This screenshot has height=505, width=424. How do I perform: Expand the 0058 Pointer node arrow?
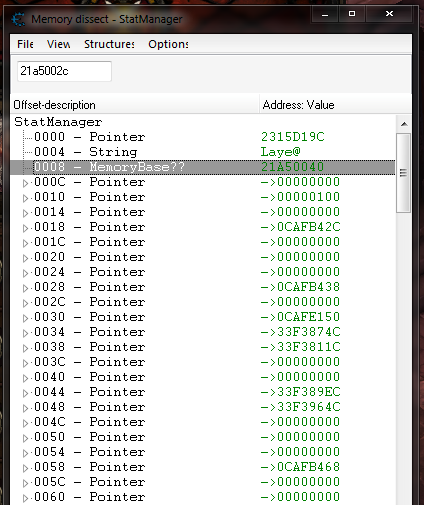(x=25, y=468)
